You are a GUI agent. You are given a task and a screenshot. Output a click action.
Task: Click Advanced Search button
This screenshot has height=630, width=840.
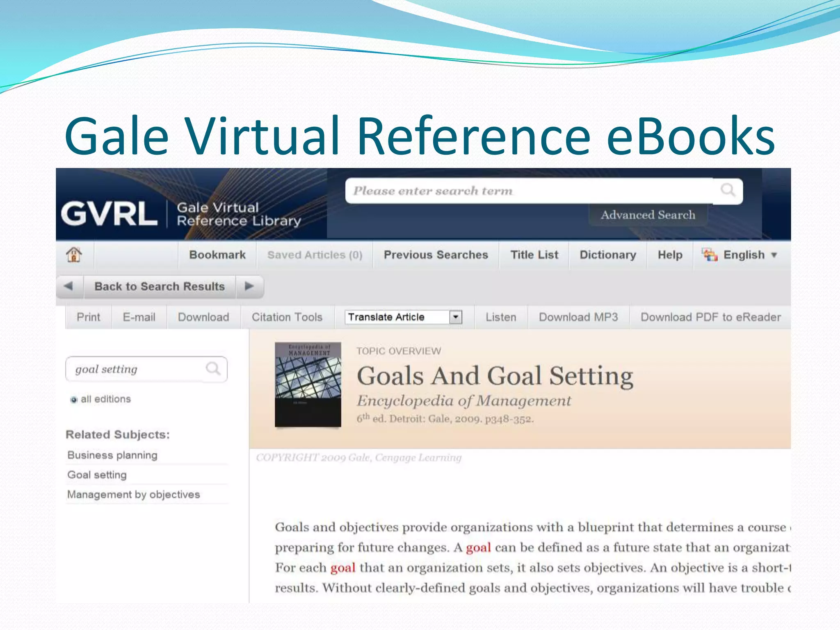(x=648, y=215)
